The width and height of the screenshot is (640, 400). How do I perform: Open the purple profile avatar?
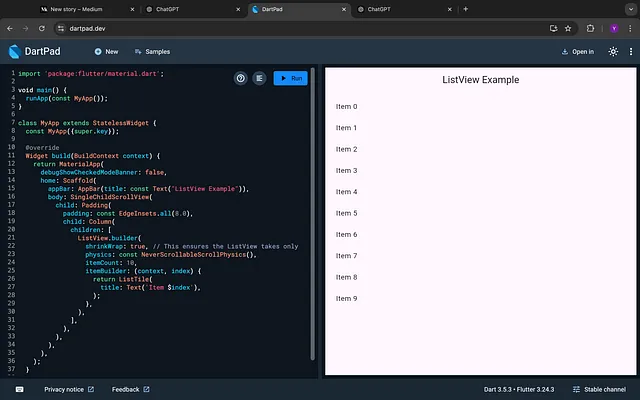pos(614,28)
